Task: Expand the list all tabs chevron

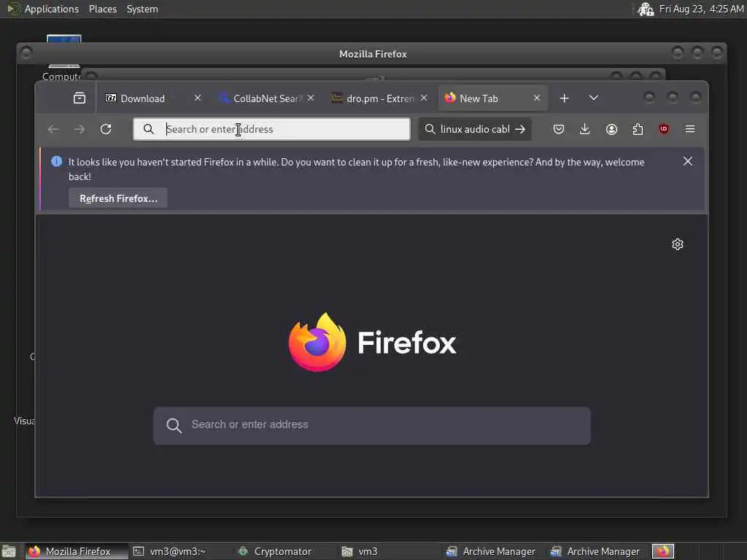Action: pyautogui.click(x=594, y=98)
